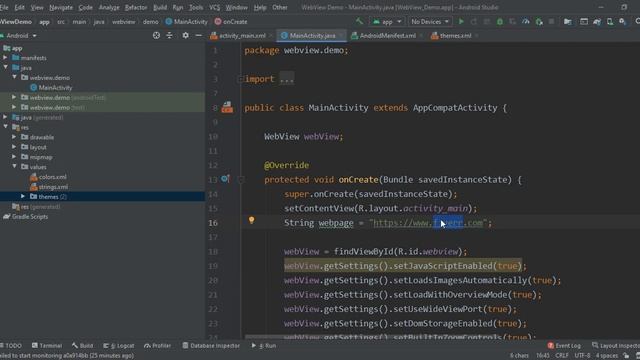Open the No Devices dropdown
Viewport: 640px width, 360px height.
click(x=429, y=21)
